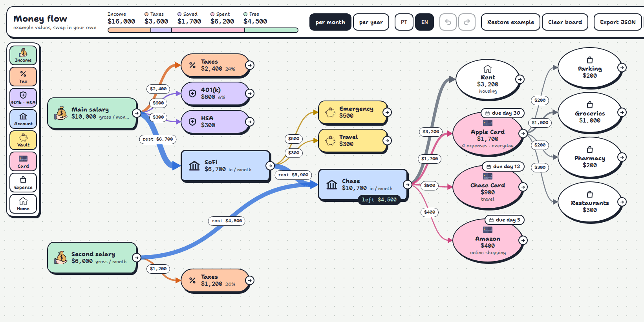The height and width of the screenshot is (322, 644).
Task: Select the Card node tool in palette
Action: pos(23,161)
